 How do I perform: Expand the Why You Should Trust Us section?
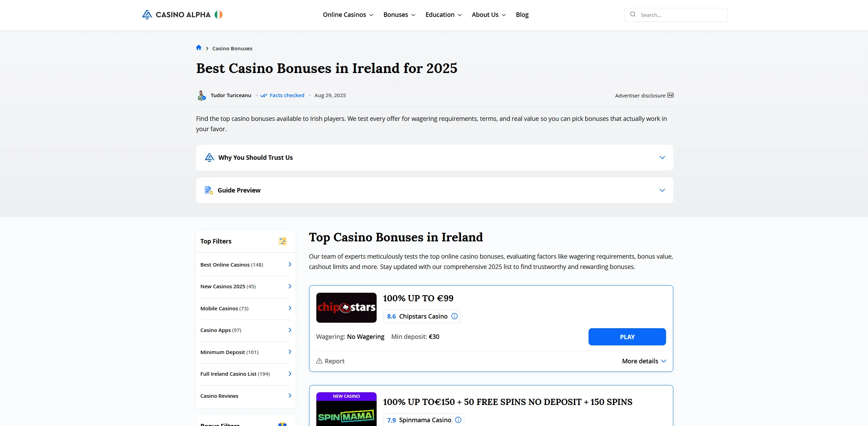tap(435, 157)
